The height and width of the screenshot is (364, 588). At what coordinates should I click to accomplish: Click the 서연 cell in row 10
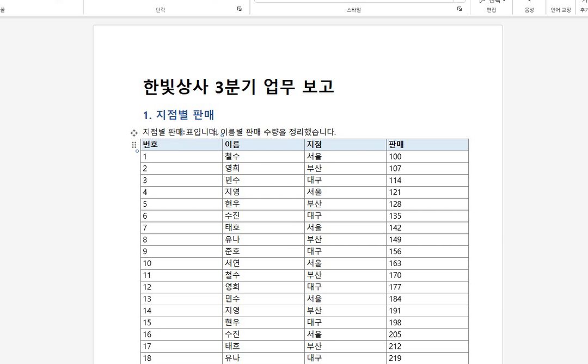click(264, 263)
